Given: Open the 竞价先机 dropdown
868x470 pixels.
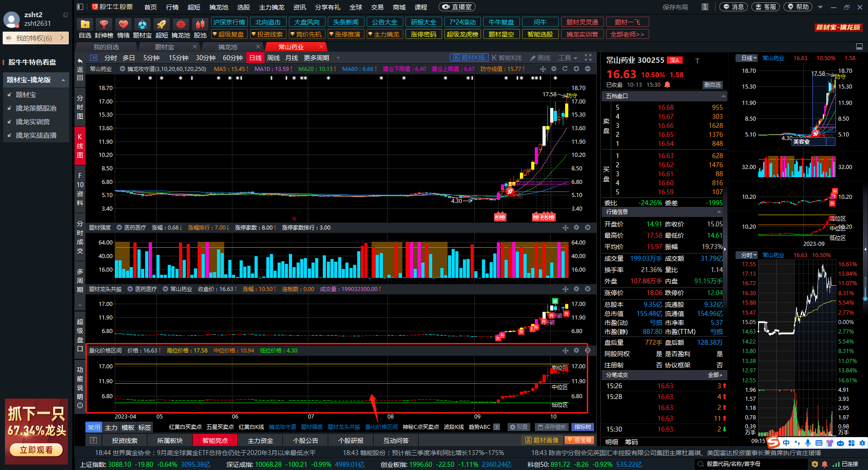Looking at the screenshot, I should [307, 34].
